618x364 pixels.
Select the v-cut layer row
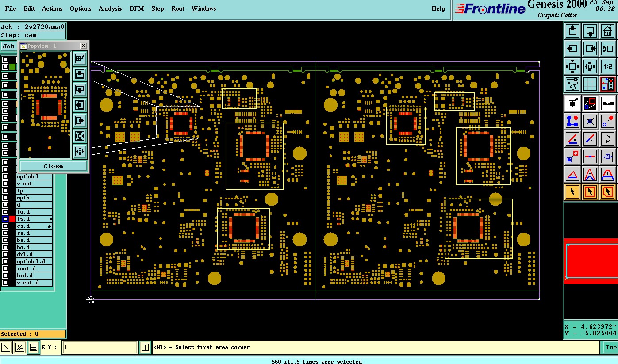(34, 184)
